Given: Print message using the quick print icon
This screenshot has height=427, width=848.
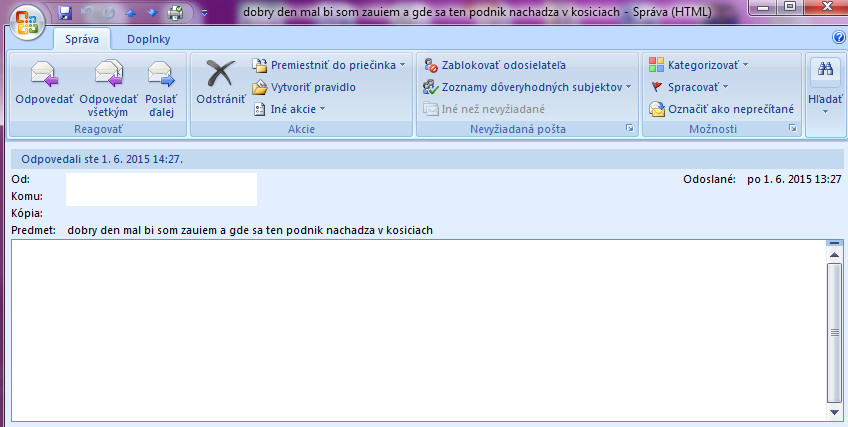Looking at the screenshot, I should pos(175,12).
